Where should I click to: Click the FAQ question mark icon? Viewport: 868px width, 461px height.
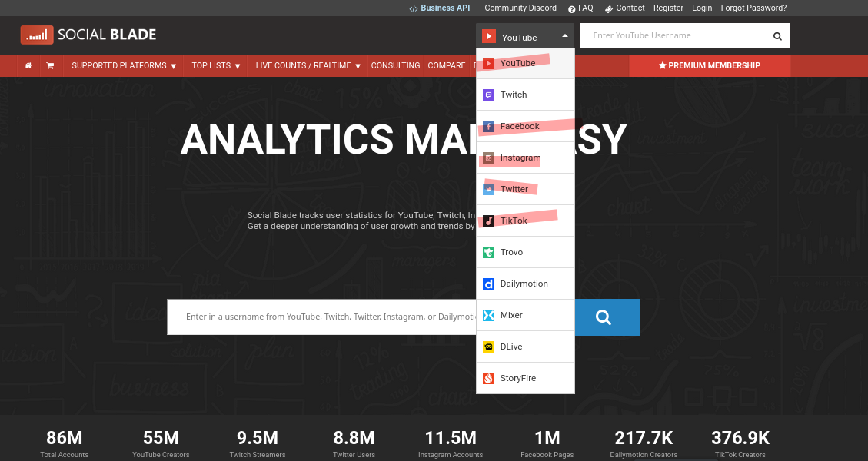(571, 9)
